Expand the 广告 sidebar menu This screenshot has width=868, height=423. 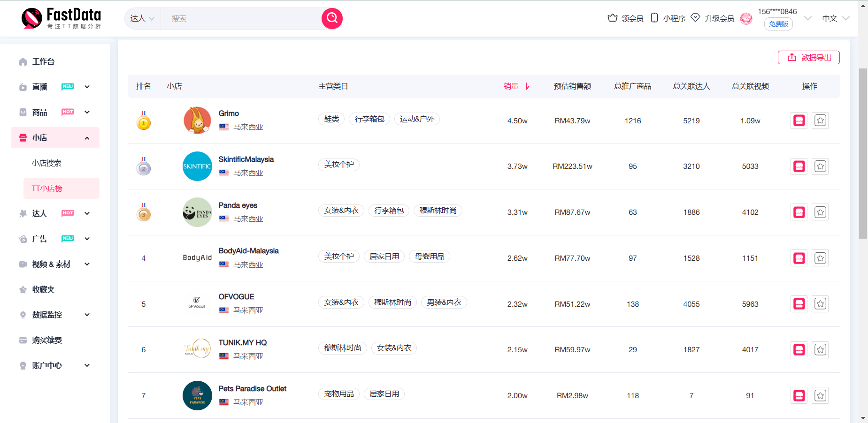(87, 239)
